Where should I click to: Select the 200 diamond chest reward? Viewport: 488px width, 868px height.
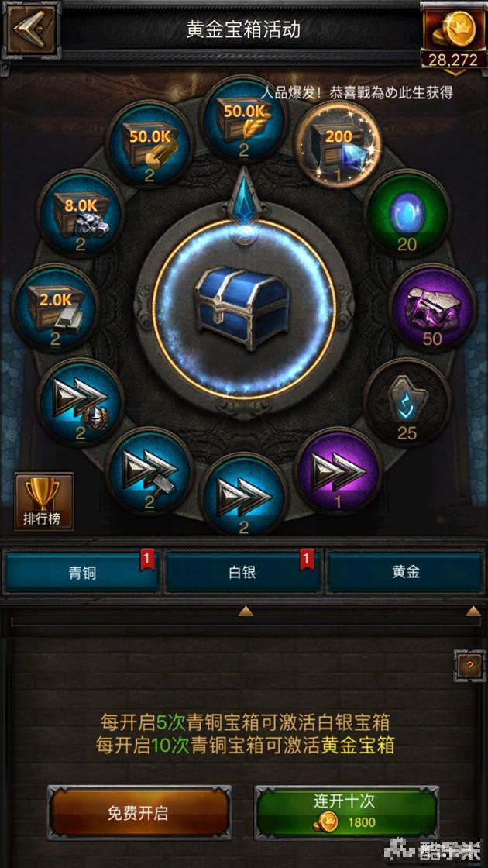[338, 143]
